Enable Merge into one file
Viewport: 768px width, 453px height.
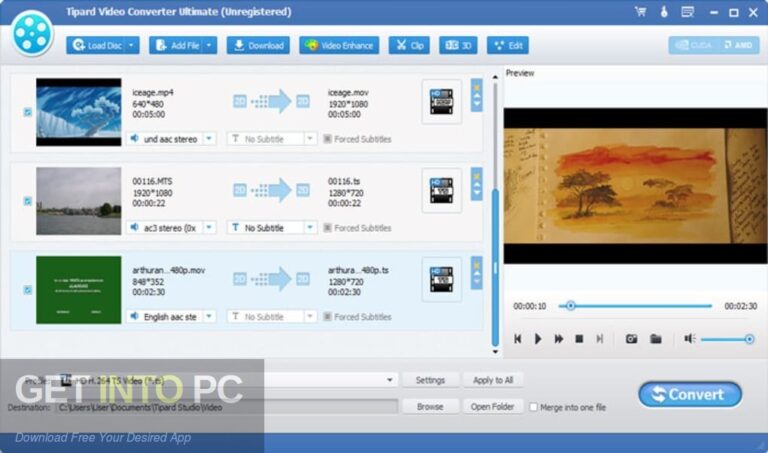533,407
